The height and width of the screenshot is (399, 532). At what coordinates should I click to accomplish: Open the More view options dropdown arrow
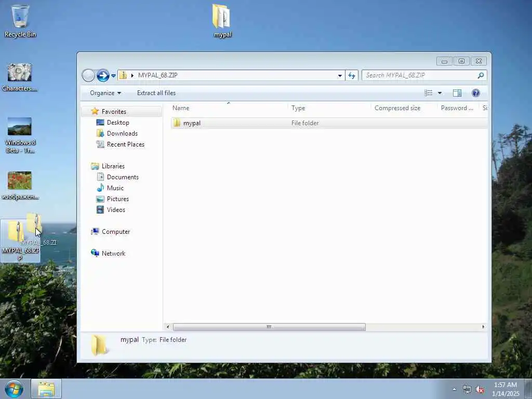click(x=440, y=93)
